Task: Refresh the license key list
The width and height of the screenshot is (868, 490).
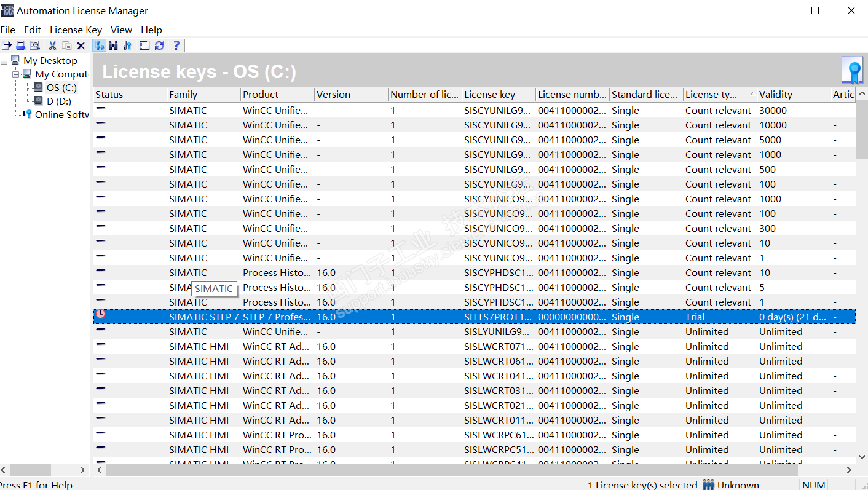Action: point(159,45)
